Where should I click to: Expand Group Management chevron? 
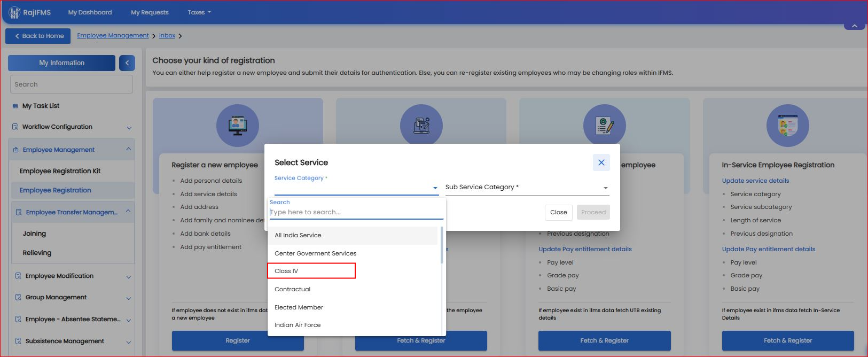pos(129,298)
